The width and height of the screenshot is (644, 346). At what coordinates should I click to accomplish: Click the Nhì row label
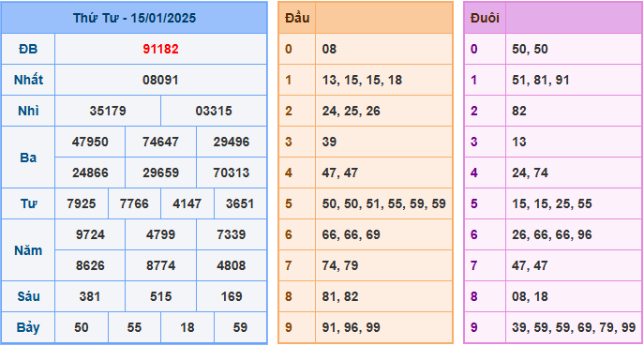(x=28, y=111)
